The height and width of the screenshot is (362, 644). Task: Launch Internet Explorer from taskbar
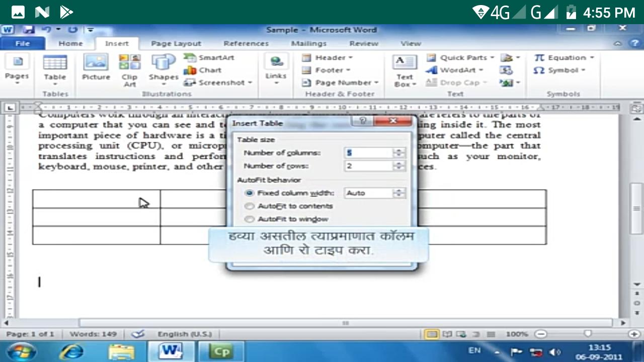71,351
